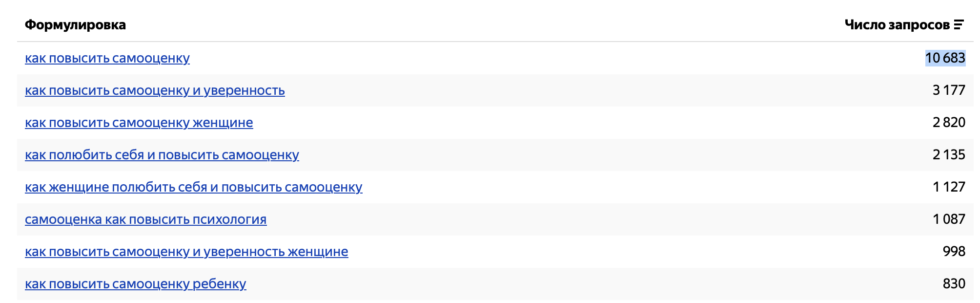Viewport: 980px width, 303px height.
Task: Click самооценка как повысить психология link
Action: pyautogui.click(x=146, y=219)
